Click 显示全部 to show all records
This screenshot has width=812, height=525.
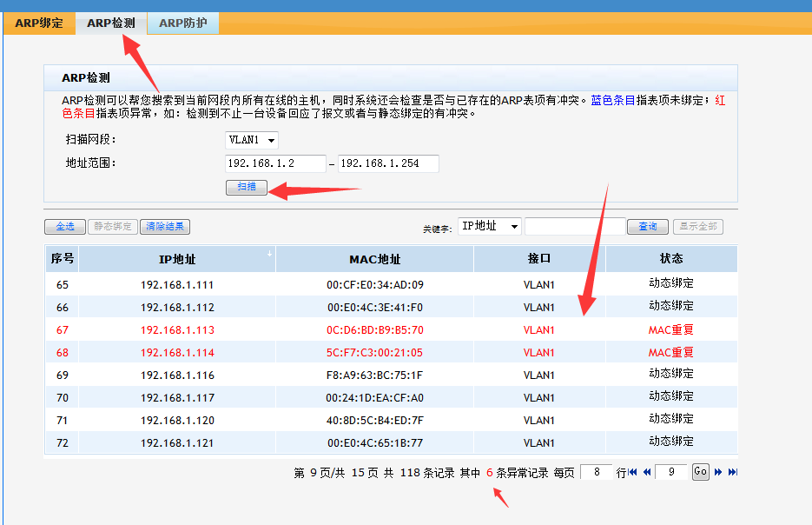[x=700, y=227]
